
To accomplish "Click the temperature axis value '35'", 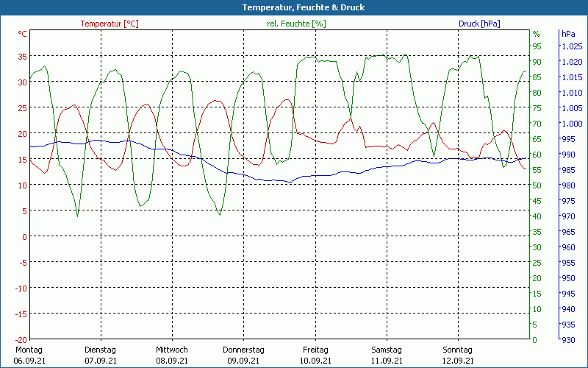I will click(x=23, y=57).
